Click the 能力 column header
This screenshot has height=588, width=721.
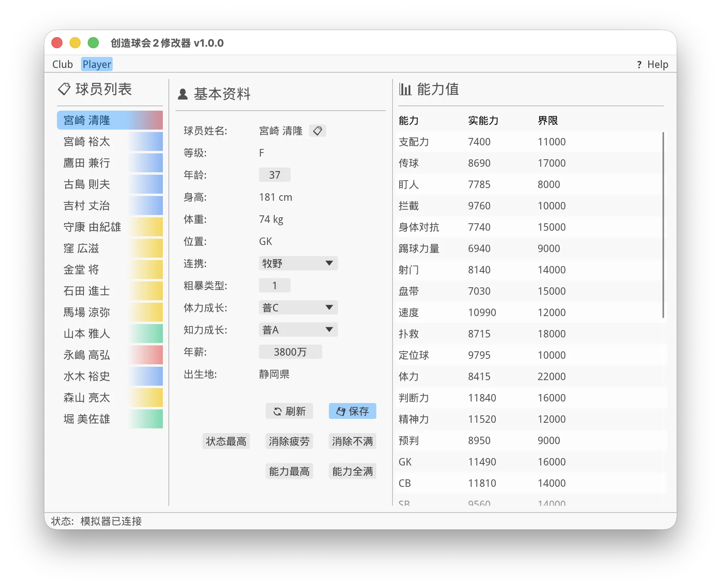pyautogui.click(x=408, y=121)
